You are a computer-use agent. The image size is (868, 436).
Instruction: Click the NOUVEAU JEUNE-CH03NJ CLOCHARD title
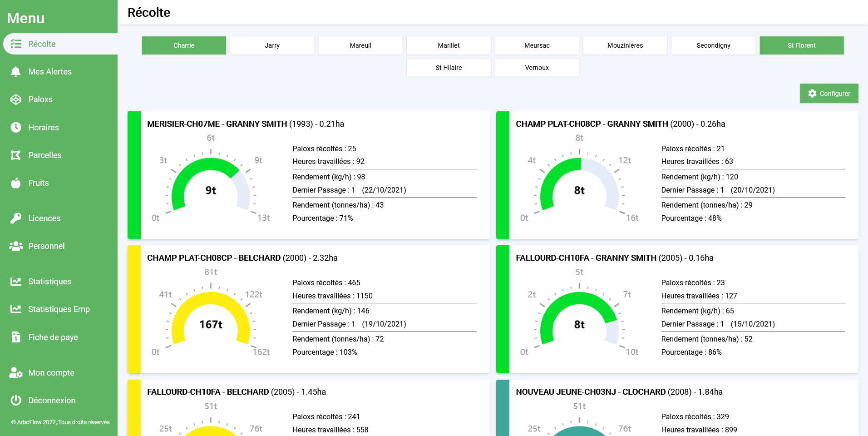(619, 392)
